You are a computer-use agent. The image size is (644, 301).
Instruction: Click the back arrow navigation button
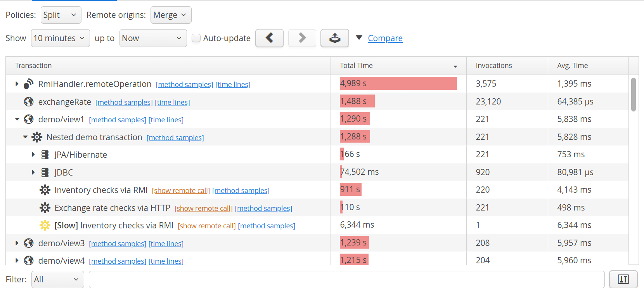[x=269, y=38]
